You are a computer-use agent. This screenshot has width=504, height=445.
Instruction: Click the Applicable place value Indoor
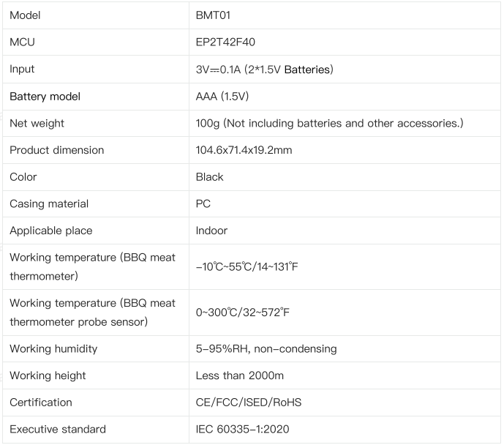(x=211, y=231)
